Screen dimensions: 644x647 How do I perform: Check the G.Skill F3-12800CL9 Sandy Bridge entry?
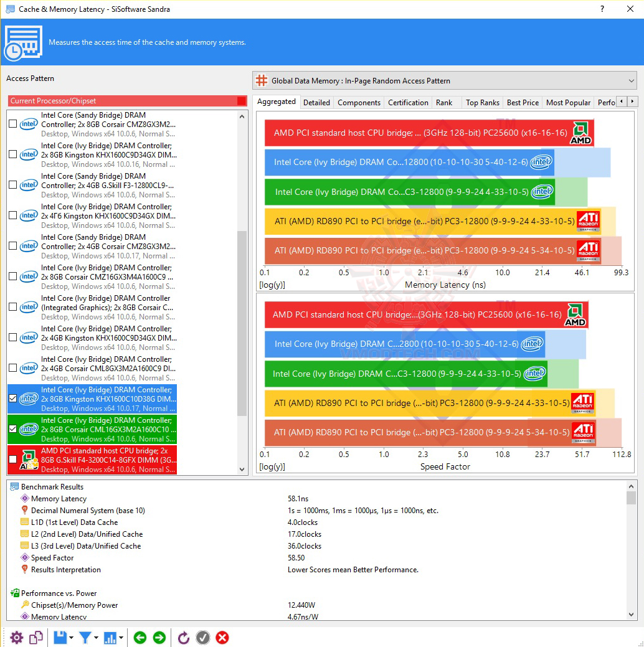coord(13,185)
